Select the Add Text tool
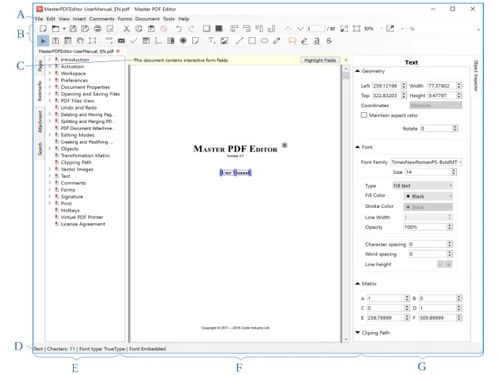Screen dimensions: 500x375 [211, 41]
